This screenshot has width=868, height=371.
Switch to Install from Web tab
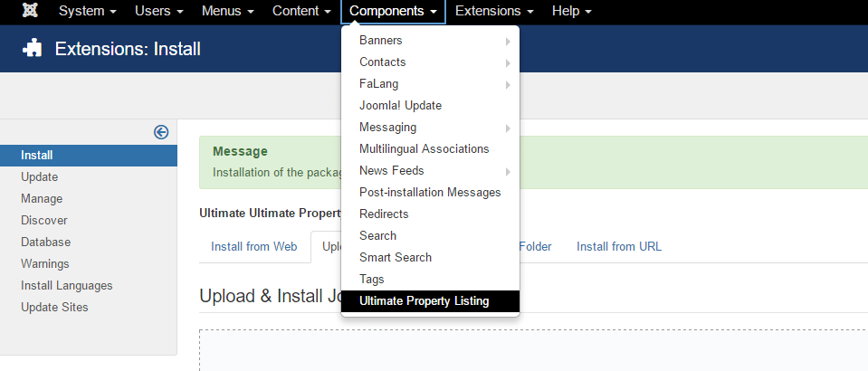click(x=254, y=246)
